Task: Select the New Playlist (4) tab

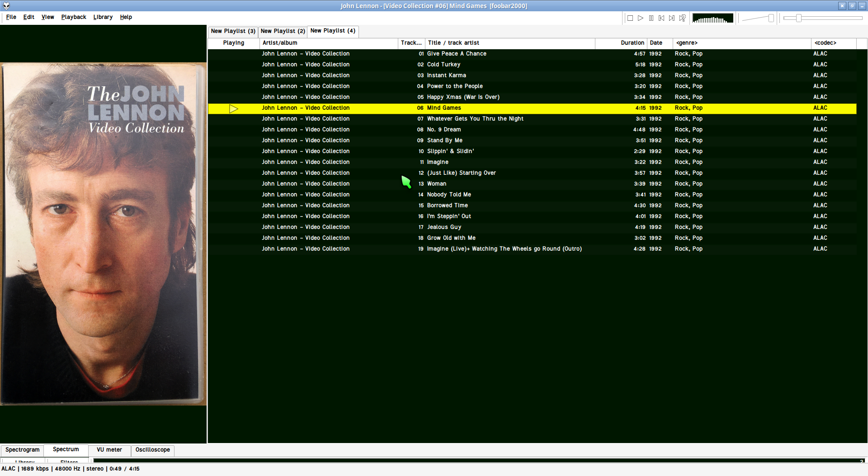Action: [333, 31]
